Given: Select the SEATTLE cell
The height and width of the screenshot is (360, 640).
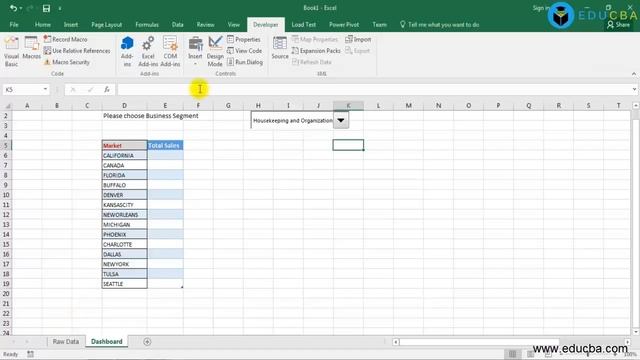Looking at the screenshot, I should (124, 284).
